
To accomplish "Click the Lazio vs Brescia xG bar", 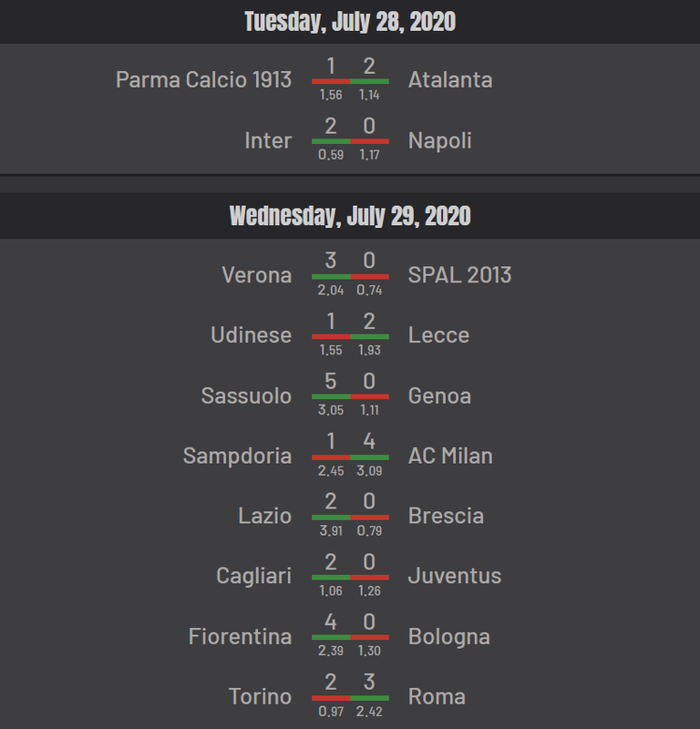I will (x=350, y=518).
